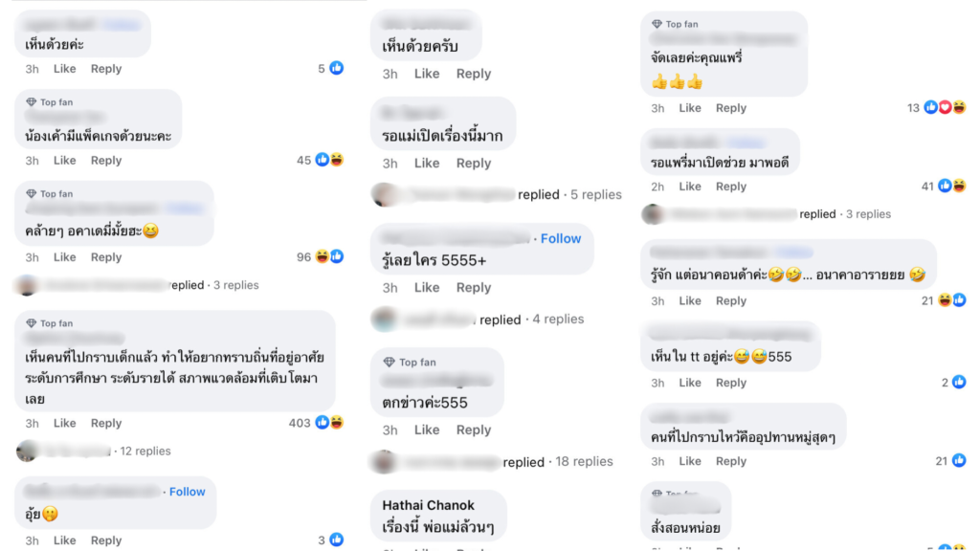Viewport: 980px width, 551px height.
Task: Expand the 18 replies thread
Action: click(584, 462)
